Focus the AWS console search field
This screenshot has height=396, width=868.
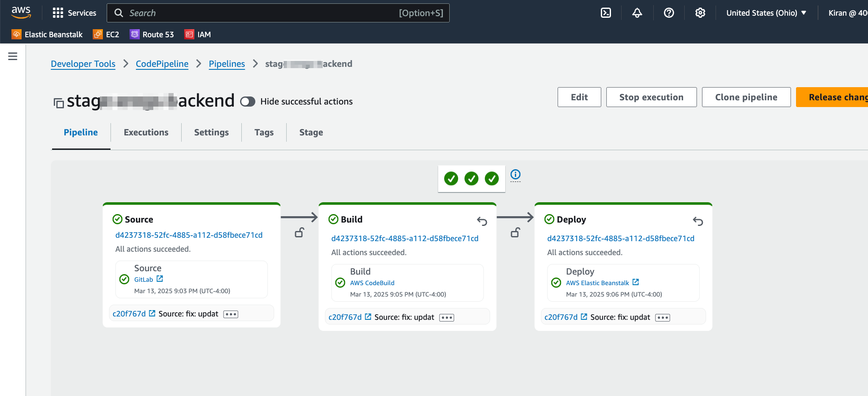point(278,13)
